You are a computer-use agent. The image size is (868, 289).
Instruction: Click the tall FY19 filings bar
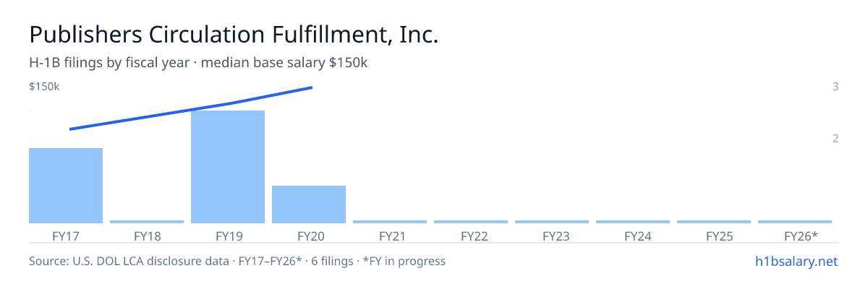tap(228, 167)
